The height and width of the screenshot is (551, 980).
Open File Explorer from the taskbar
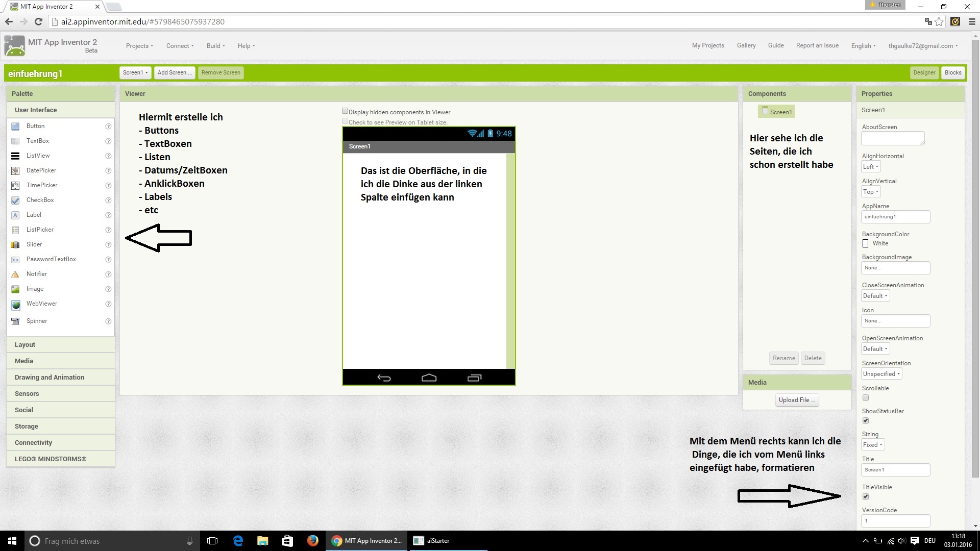point(263,541)
